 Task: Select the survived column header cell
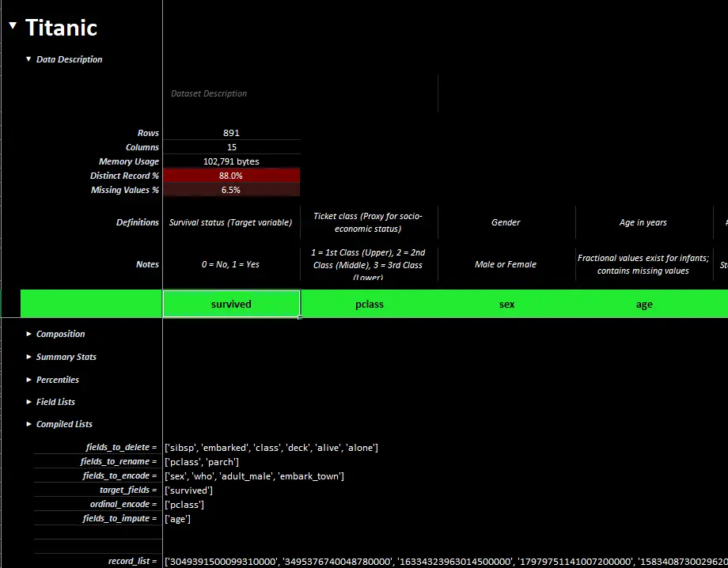tap(231, 304)
